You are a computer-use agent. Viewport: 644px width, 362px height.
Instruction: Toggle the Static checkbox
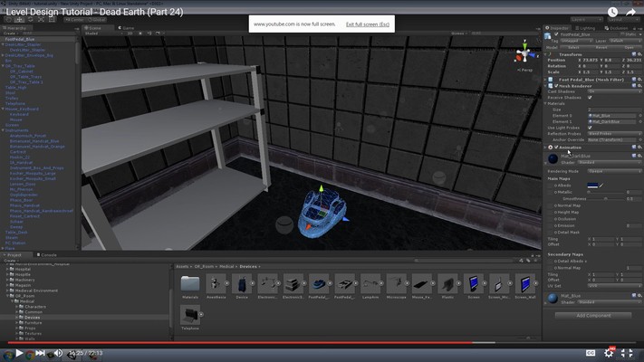(x=622, y=34)
